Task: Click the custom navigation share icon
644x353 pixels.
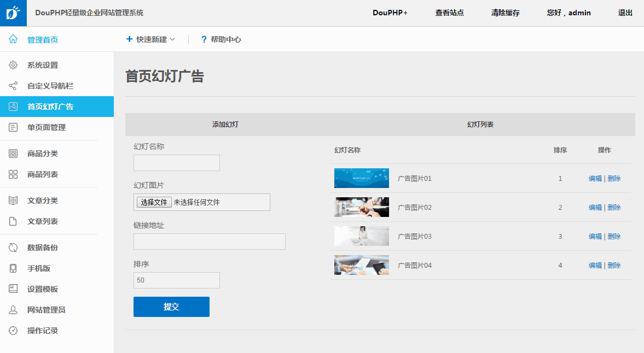Action: click(x=13, y=86)
